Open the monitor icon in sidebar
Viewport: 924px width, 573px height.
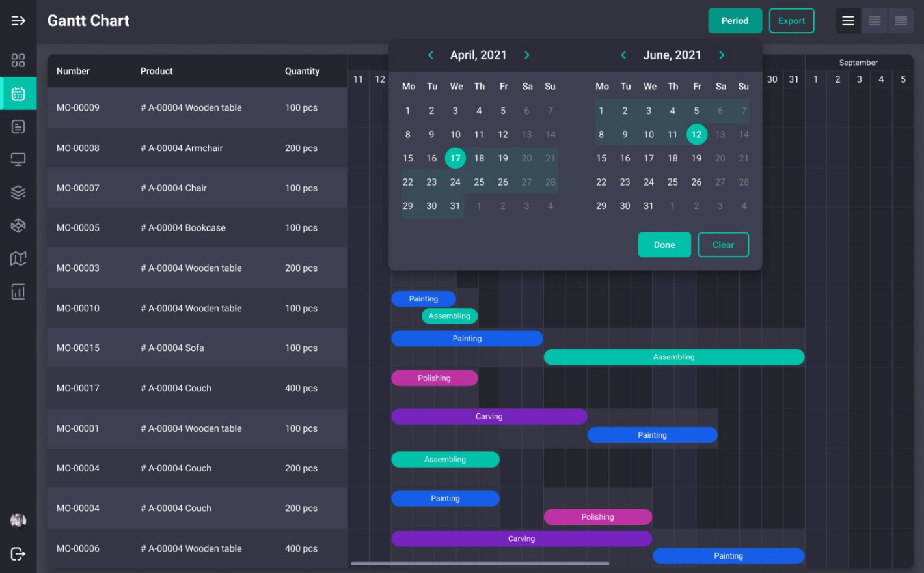click(x=18, y=160)
